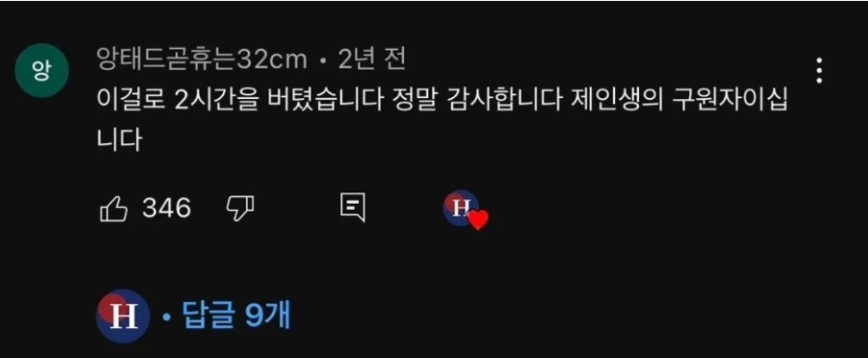Click the blue dot before 답글 9개
The image size is (868, 358).
point(165,317)
